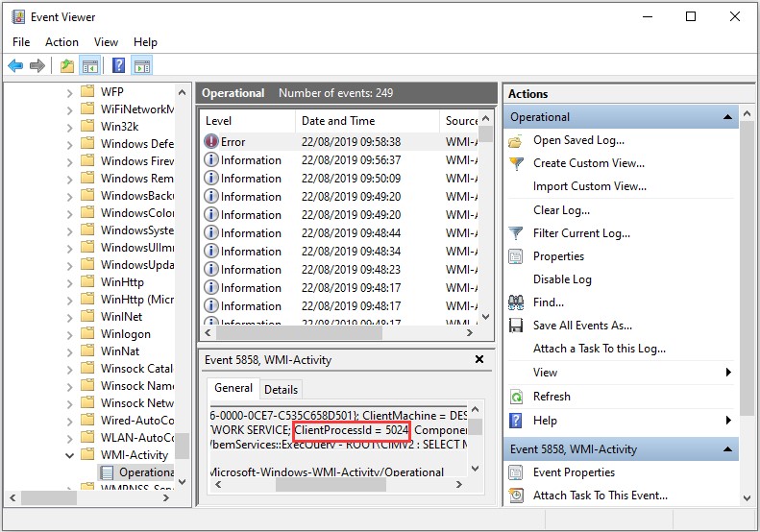Expand the WFP tree node
Screen dimensions: 760x532
[x=70, y=92]
